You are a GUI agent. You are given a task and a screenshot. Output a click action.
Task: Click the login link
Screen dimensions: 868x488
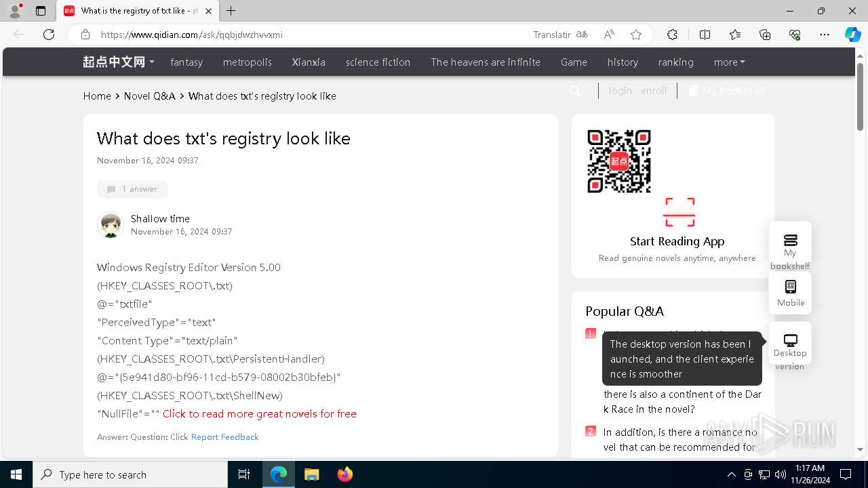click(620, 91)
